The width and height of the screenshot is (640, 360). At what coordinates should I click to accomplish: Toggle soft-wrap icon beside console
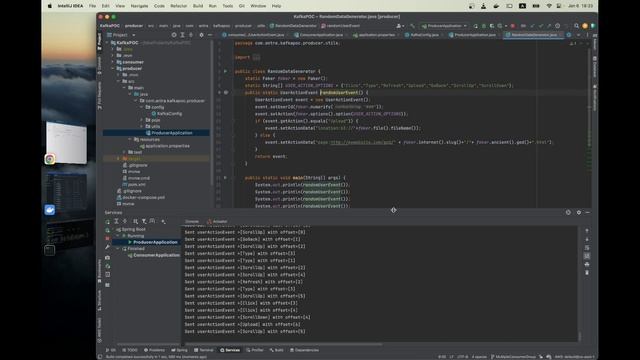pos(587,247)
